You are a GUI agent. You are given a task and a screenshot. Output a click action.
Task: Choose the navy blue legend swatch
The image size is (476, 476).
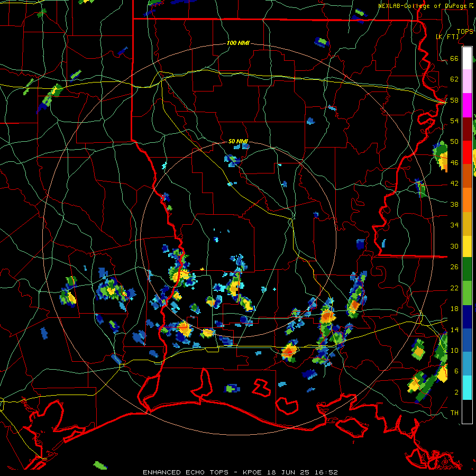click(x=467, y=317)
